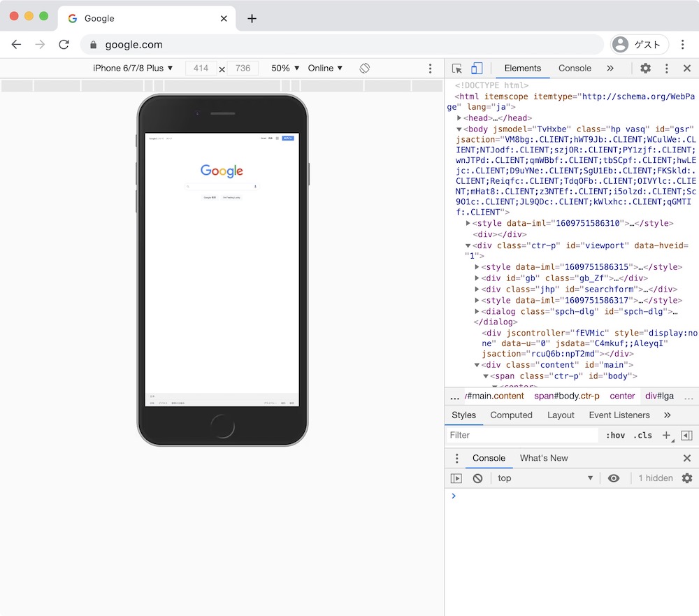Show more style pane tabs
The height and width of the screenshot is (616, 699).
pos(667,415)
